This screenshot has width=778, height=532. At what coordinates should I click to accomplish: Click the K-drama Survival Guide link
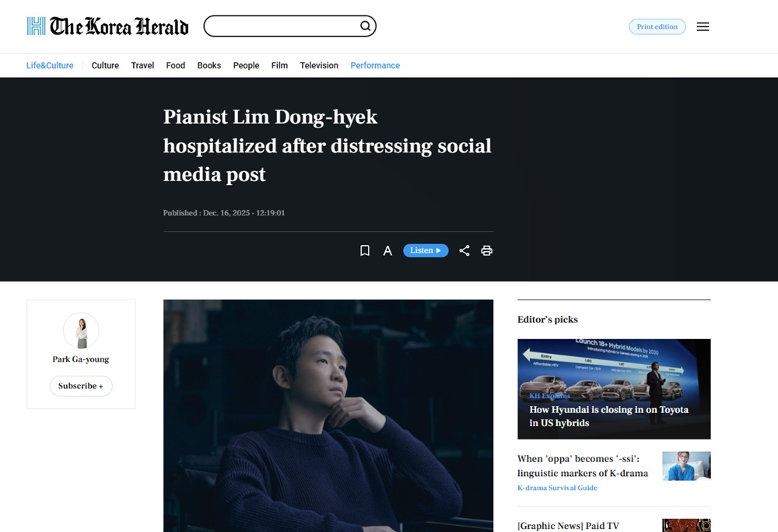click(557, 488)
